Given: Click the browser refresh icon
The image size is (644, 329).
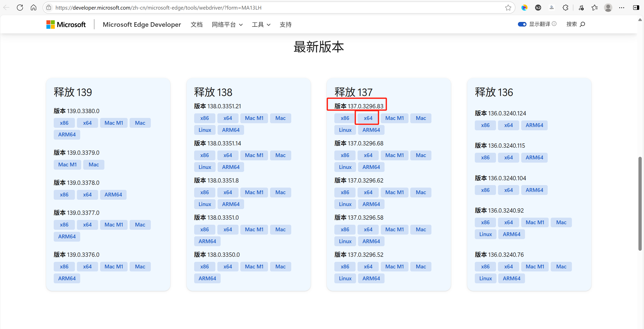Looking at the screenshot, I should click(20, 8).
